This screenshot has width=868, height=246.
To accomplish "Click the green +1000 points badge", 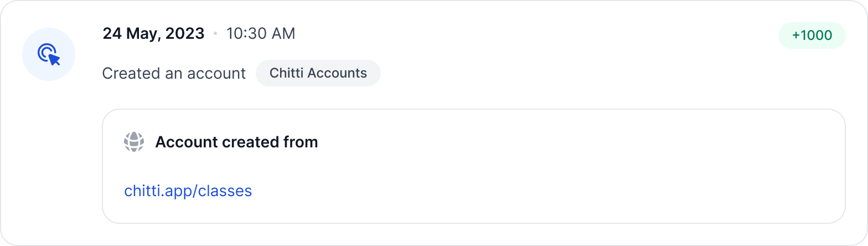I will 812,35.
